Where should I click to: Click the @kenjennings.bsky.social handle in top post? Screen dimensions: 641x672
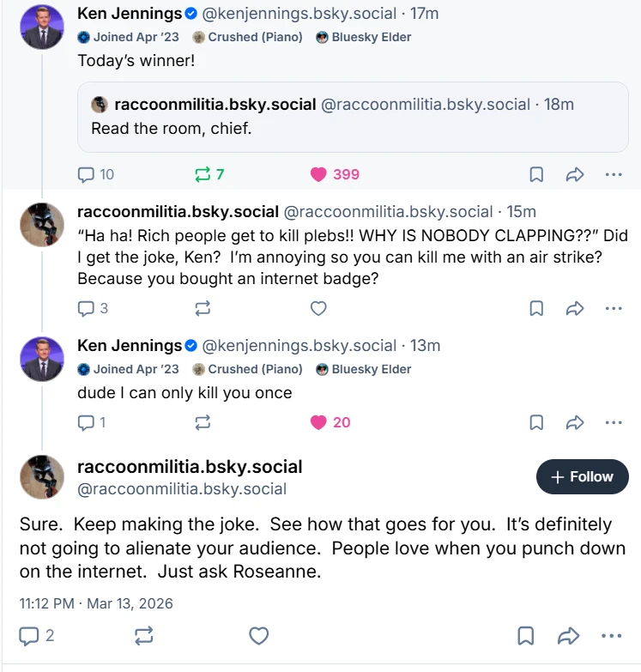click(299, 14)
